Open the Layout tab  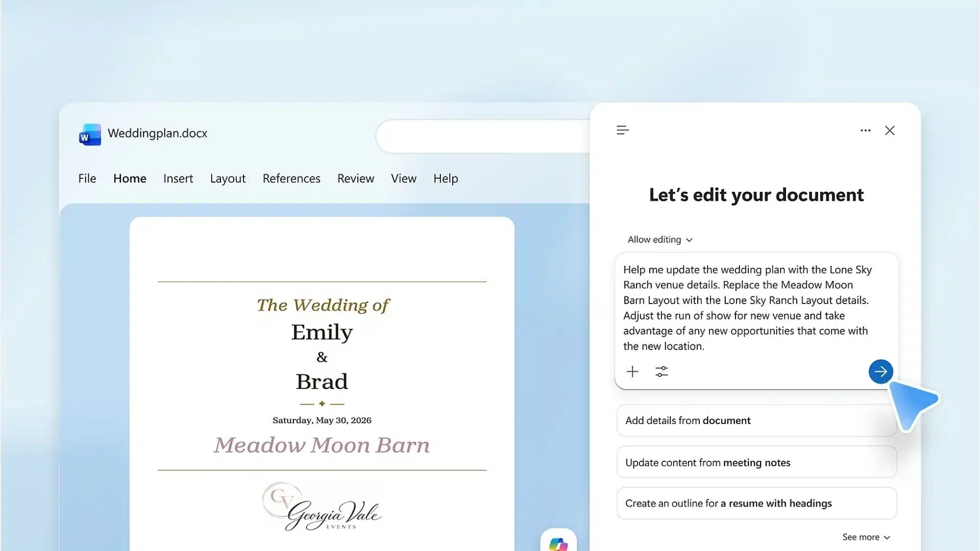pyautogui.click(x=228, y=179)
